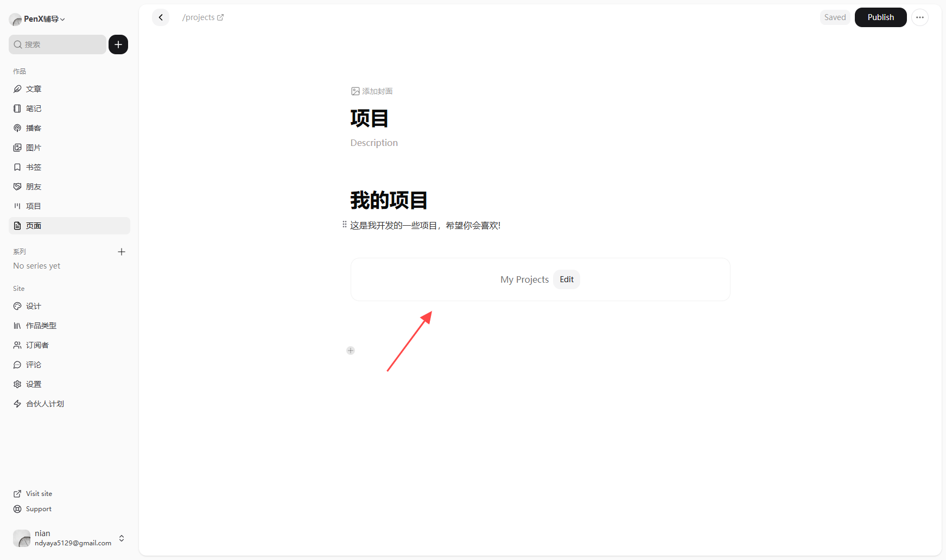This screenshot has width=946, height=560.
Task: Add a new series with plus icon
Action: click(x=122, y=252)
